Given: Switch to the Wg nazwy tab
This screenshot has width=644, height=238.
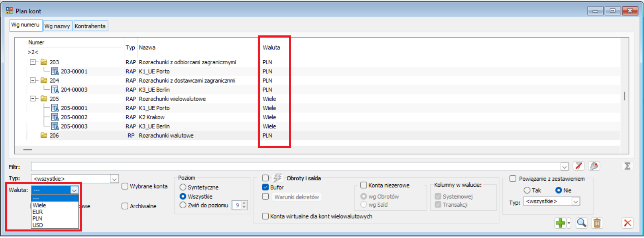Looking at the screenshot, I should 57,26.
